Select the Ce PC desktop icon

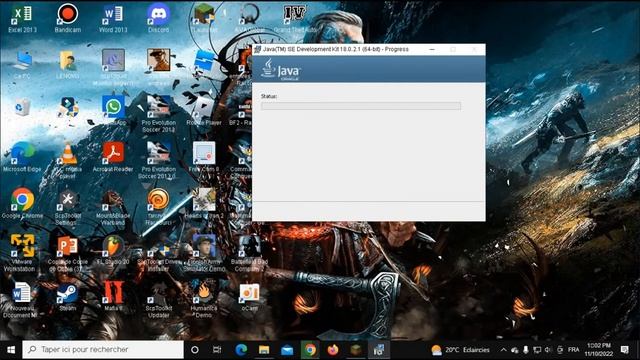coord(22,64)
